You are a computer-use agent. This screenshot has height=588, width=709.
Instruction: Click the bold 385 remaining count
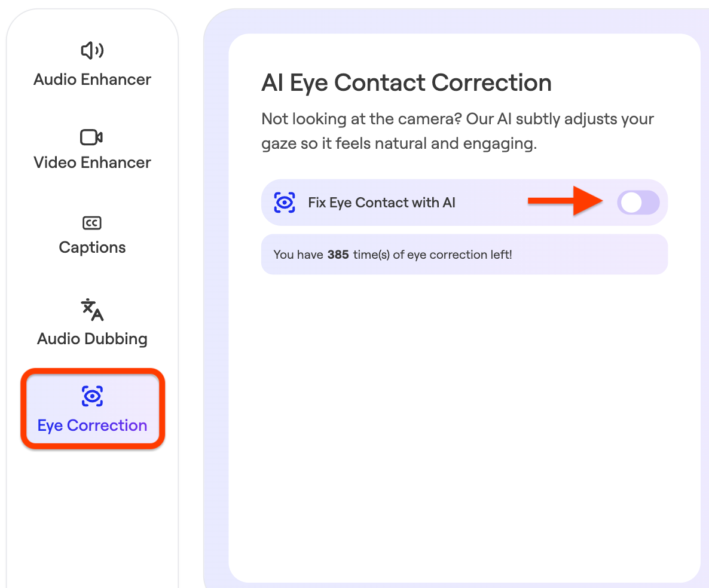click(x=338, y=255)
